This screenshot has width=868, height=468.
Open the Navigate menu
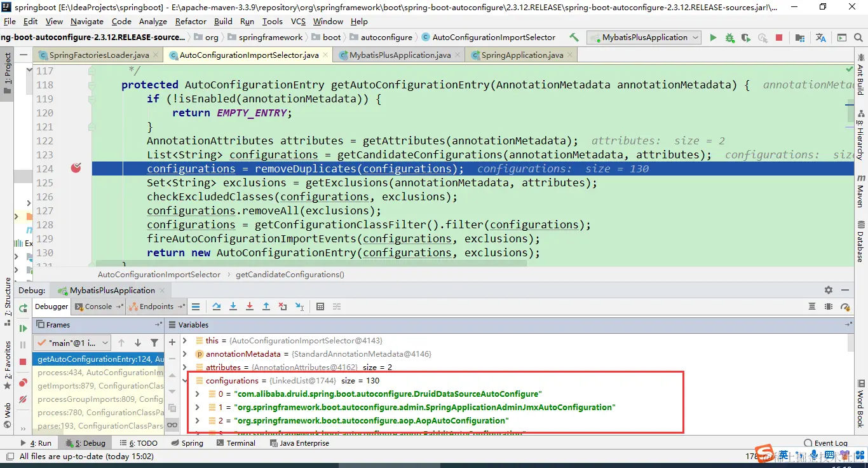click(x=86, y=21)
